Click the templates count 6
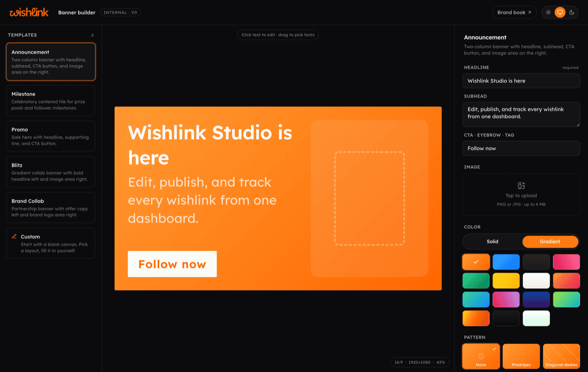 92,35
